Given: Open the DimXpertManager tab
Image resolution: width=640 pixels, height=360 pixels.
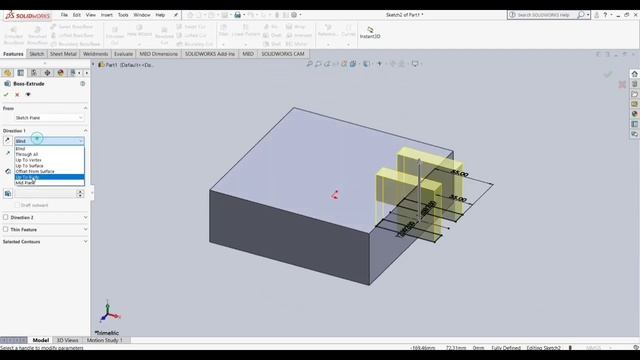Looking at the screenshot, I should (47, 73).
